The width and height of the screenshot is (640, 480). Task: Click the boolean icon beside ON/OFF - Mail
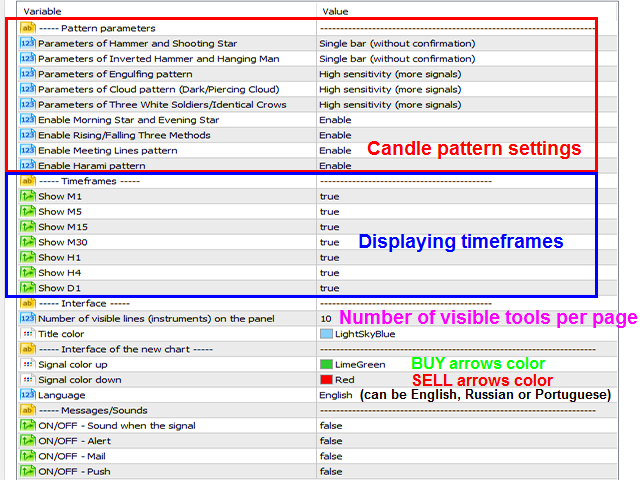(x=27, y=456)
